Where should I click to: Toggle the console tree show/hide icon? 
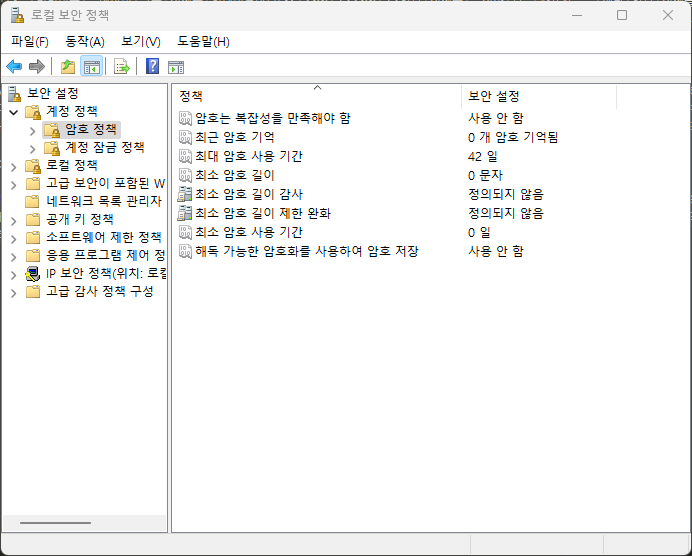[x=92, y=67]
